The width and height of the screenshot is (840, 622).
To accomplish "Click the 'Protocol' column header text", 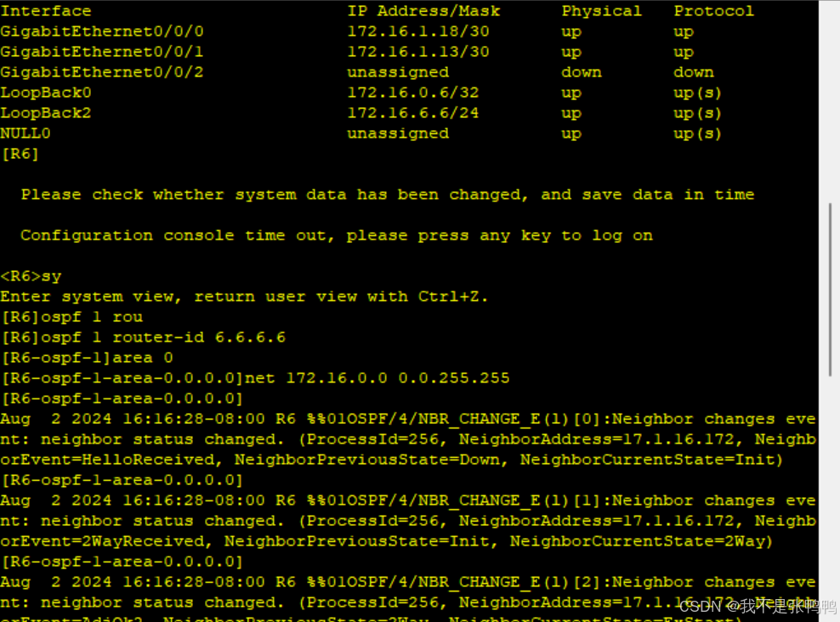I will coord(713,11).
